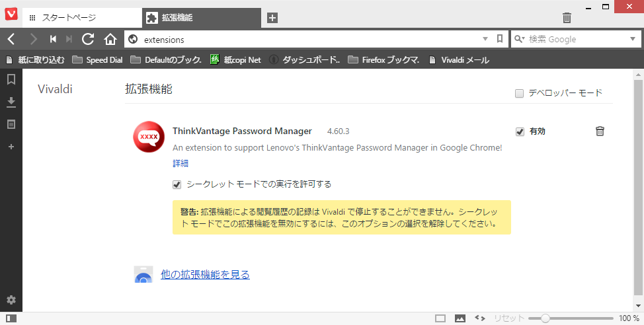
Task: Open the 紙copi Net bookmark
Action: pos(235,60)
